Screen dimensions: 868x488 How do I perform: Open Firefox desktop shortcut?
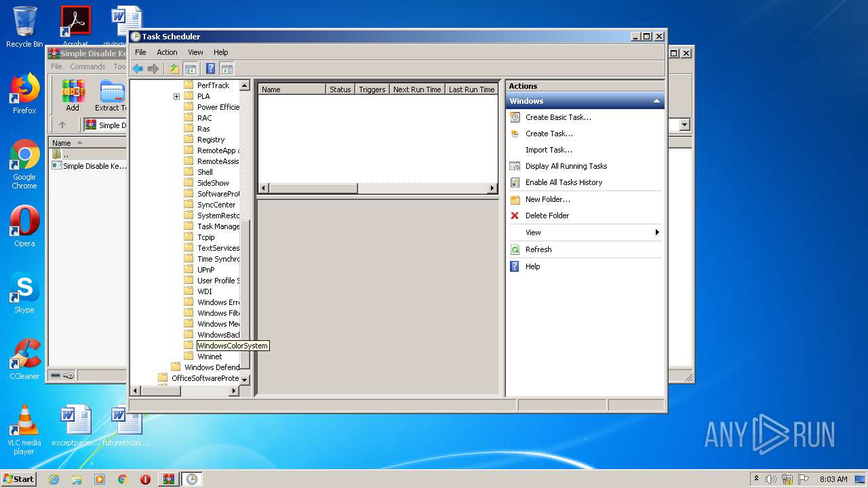click(x=24, y=94)
